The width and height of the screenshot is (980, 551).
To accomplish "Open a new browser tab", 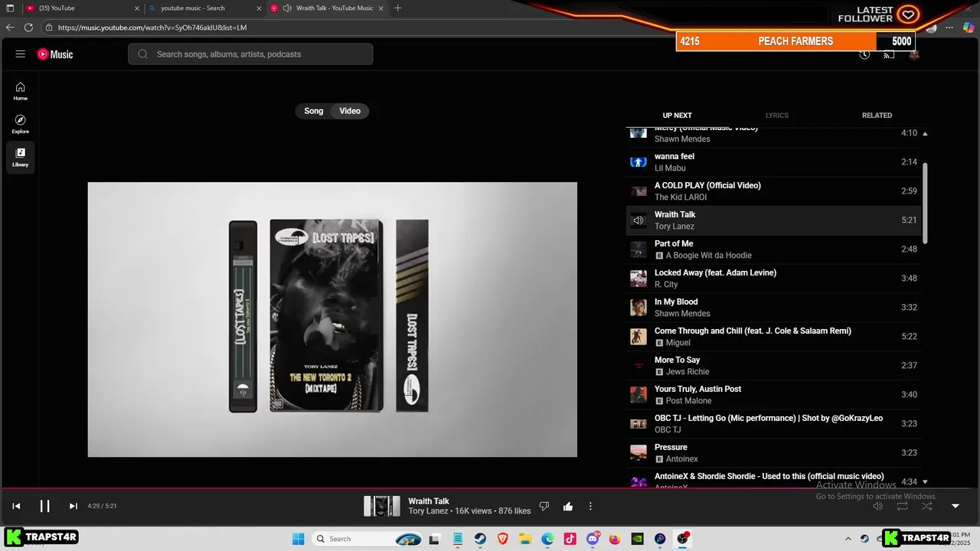I will (397, 8).
